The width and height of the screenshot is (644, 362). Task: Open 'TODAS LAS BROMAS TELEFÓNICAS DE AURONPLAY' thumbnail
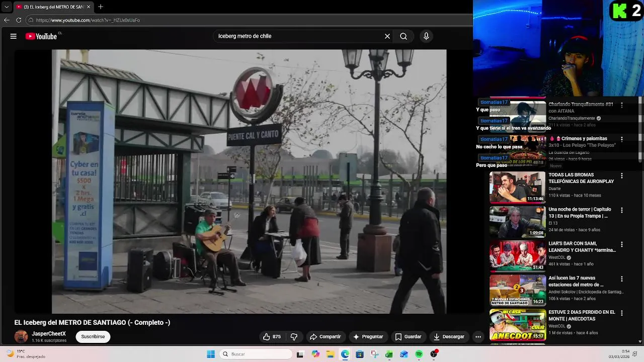click(x=517, y=187)
